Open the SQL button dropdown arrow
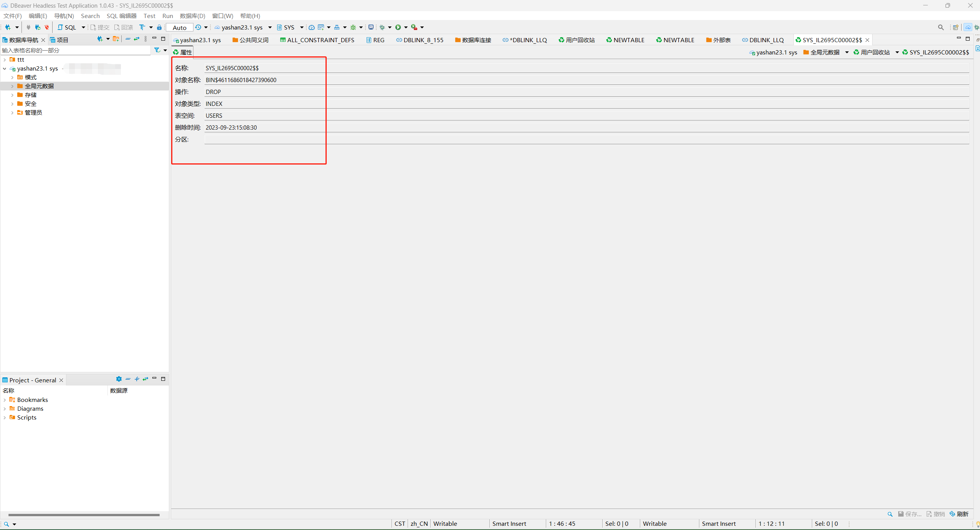This screenshot has width=980, height=530. click(x=83, y=27)
